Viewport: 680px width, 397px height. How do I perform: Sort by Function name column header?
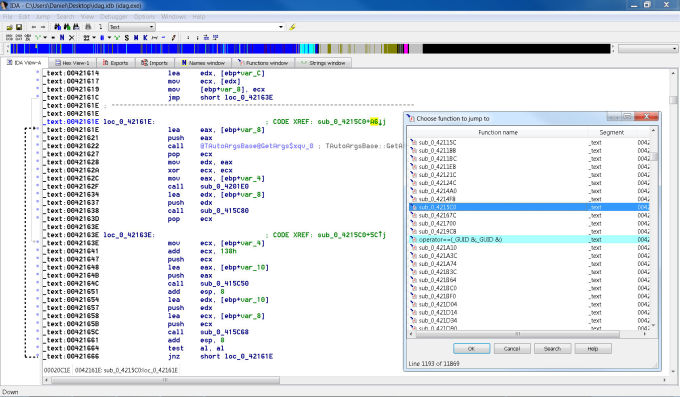498,132
